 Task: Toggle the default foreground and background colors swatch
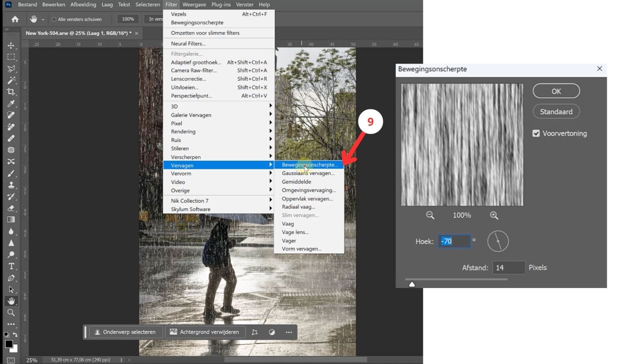[6, 335]
